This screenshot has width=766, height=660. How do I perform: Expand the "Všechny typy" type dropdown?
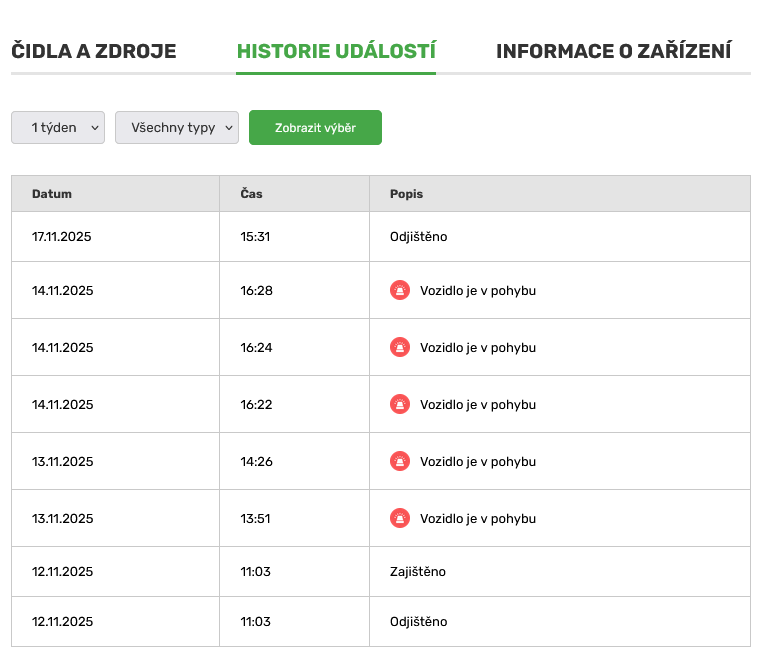point(177,128)
